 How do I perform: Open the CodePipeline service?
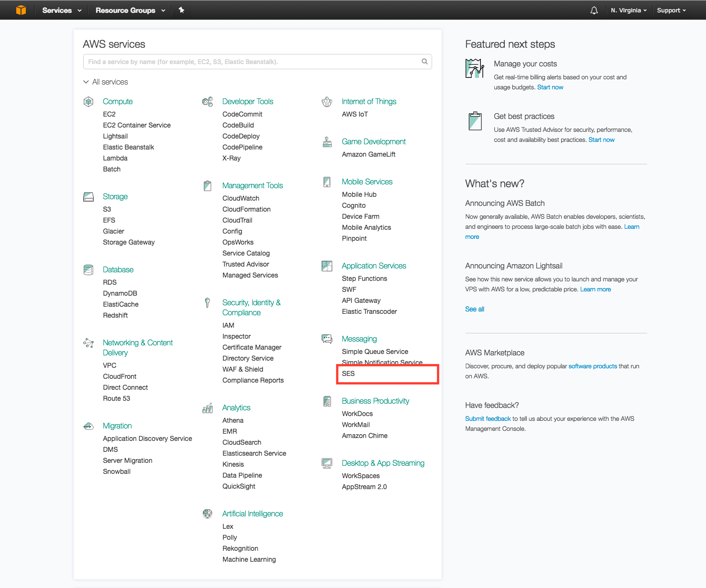coord(242,147)
